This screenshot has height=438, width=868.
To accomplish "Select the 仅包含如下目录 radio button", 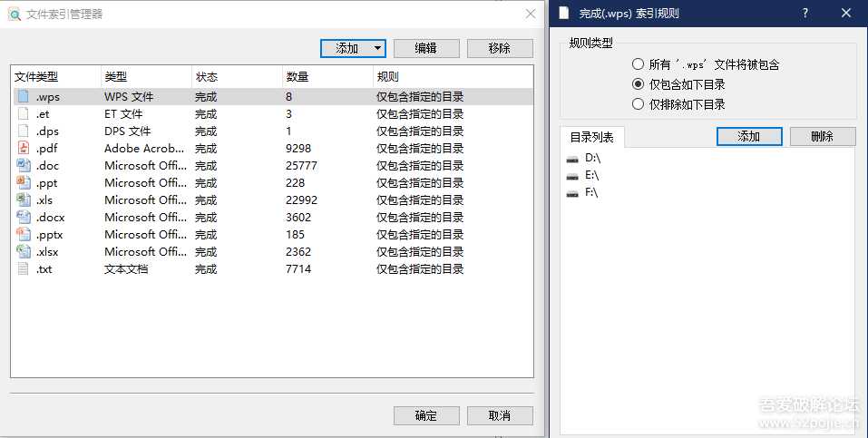I will coord(639,84).
